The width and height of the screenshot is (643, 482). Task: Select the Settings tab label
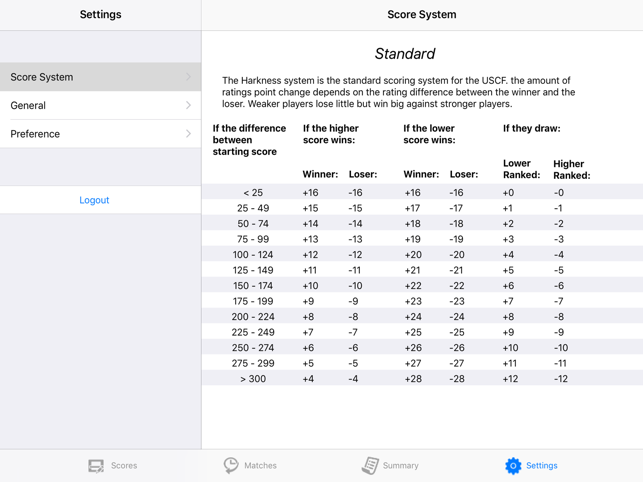coord(542,466)
